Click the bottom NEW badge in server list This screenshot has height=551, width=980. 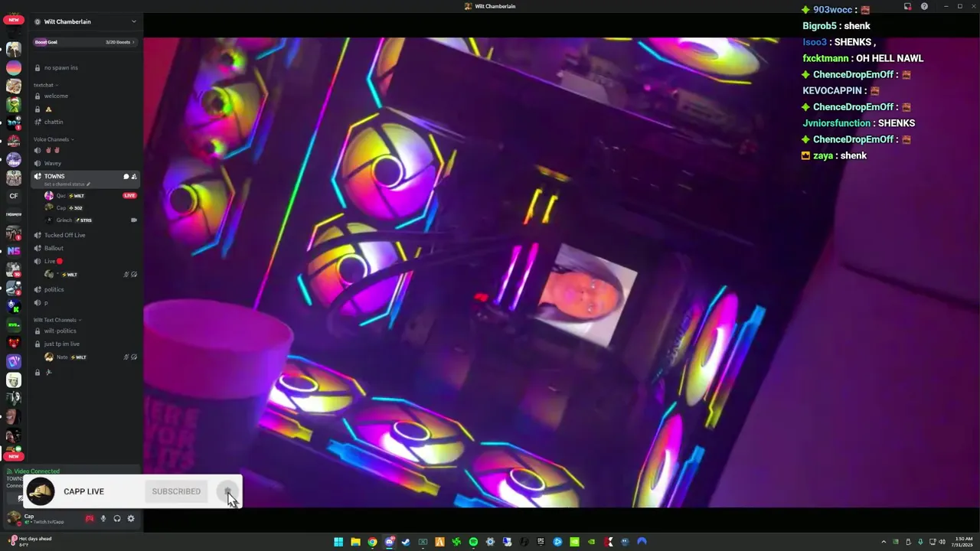point(13,457)
